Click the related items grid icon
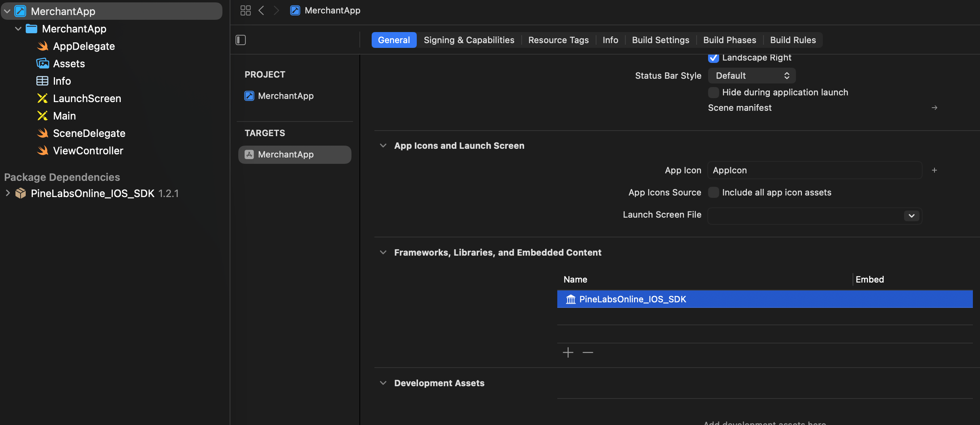Screen dimensions: 980x425 [x=245, y=11]
